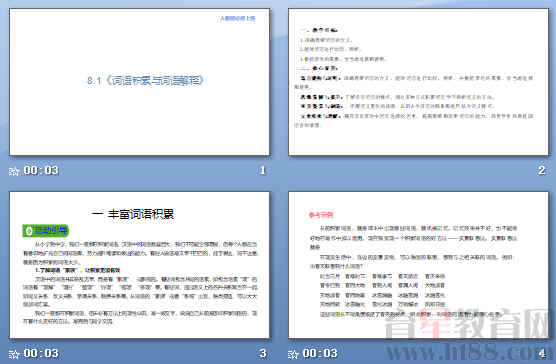Select the slide 2 thumbnail

pos(418,82)
